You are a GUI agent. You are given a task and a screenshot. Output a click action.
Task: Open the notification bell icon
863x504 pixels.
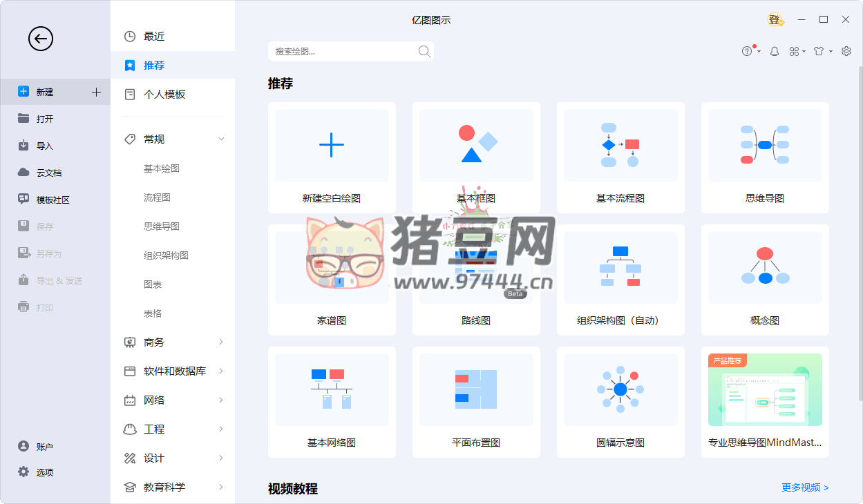775,51
